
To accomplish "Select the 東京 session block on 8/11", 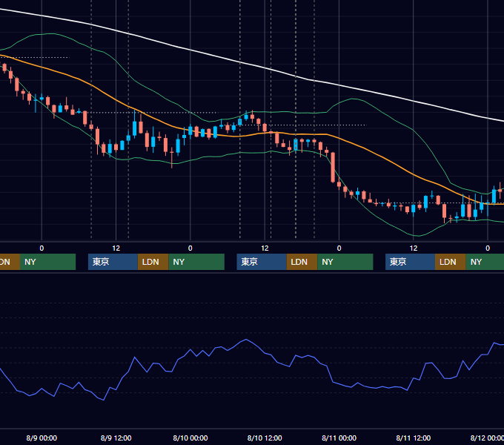I will 411,262.
